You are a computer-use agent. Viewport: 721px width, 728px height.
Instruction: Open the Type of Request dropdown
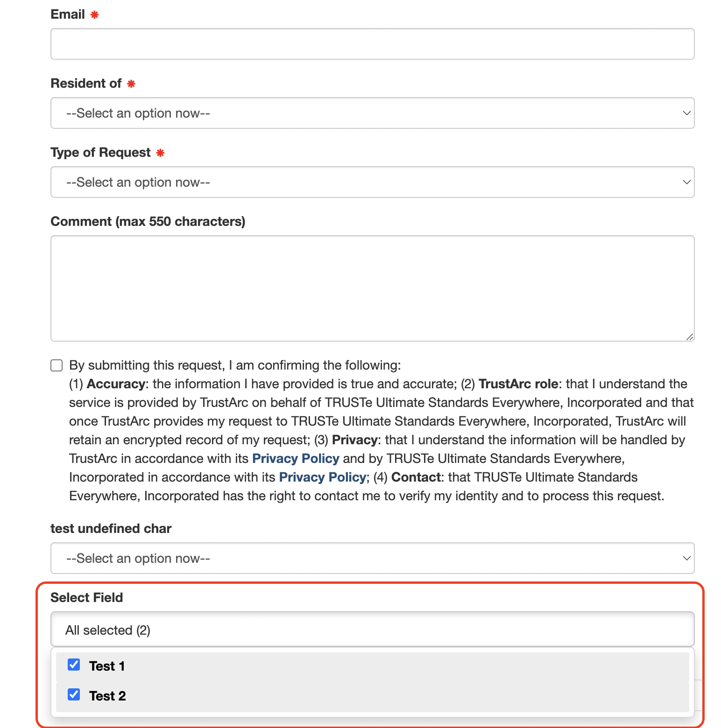372,182
